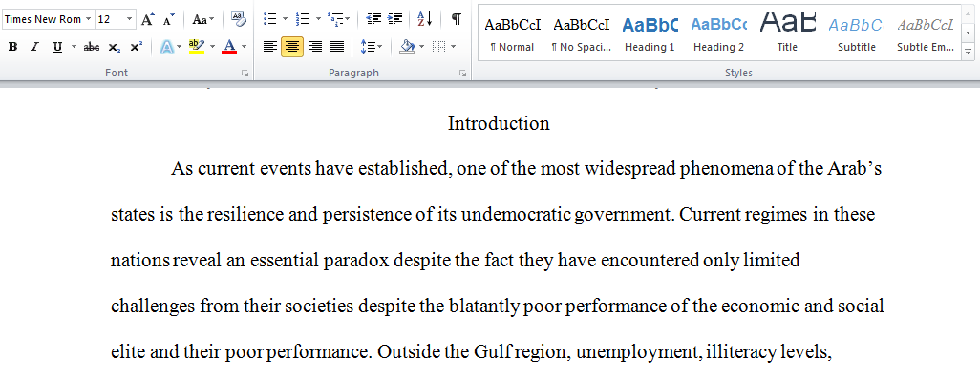Show paragraph marks with pilcrow icon

pos(457,19)
